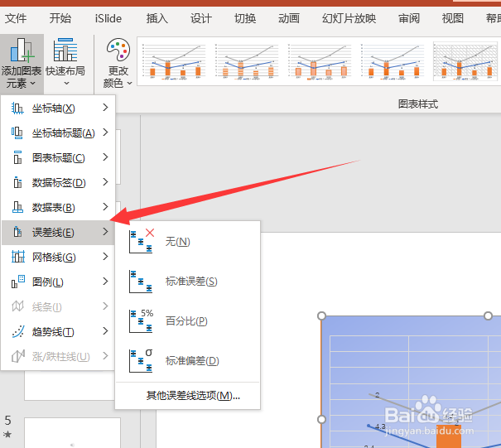This screenshot has height=448, width=501.
Task: Click the 误差线(E) icon
Action: [17, 232]
